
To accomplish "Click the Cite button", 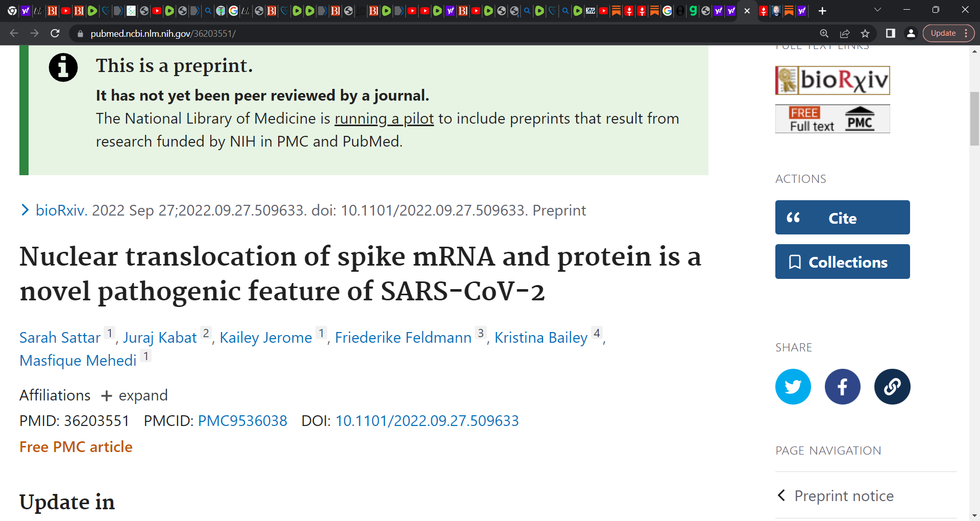I will point(842,218).
